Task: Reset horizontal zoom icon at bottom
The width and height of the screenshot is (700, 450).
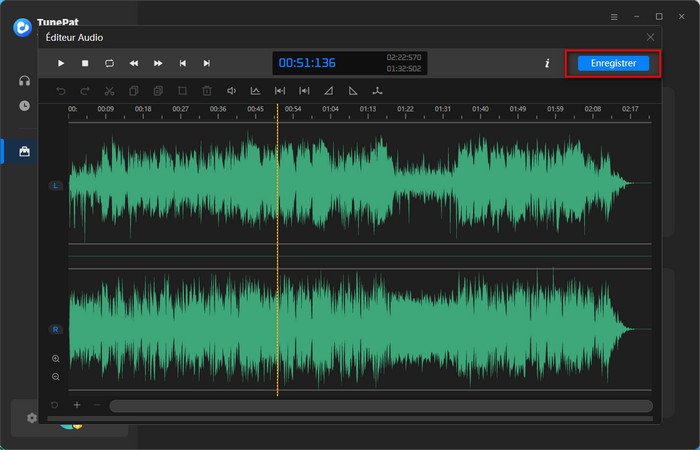Action: click(x=54, y=405)
